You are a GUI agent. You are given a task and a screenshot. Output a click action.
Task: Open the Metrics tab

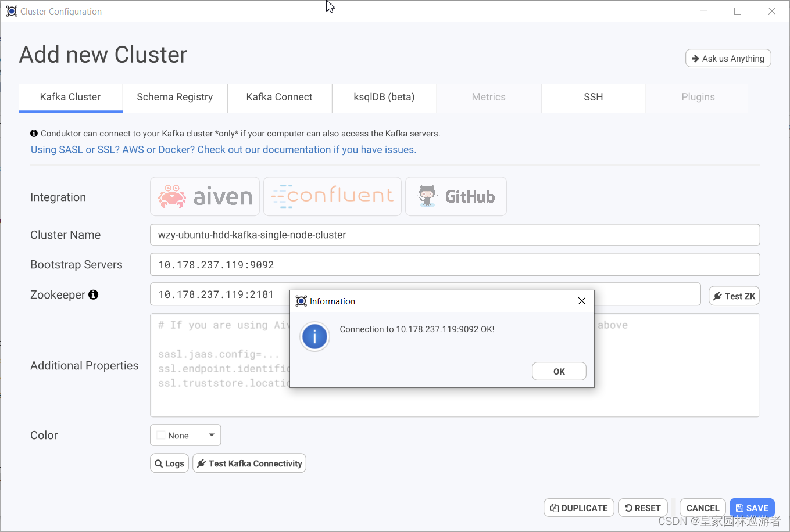pyautogui.click(x=489, y=97)
